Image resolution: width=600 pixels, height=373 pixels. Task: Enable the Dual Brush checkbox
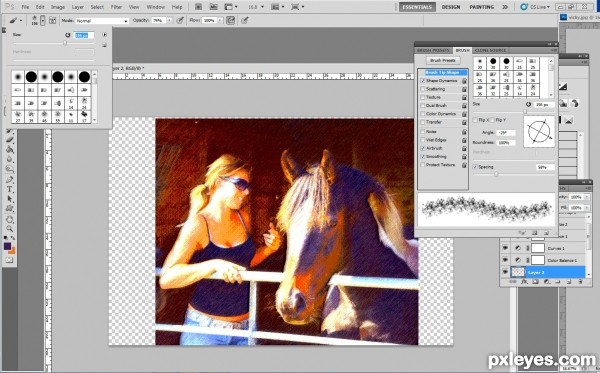coord(423,106)
